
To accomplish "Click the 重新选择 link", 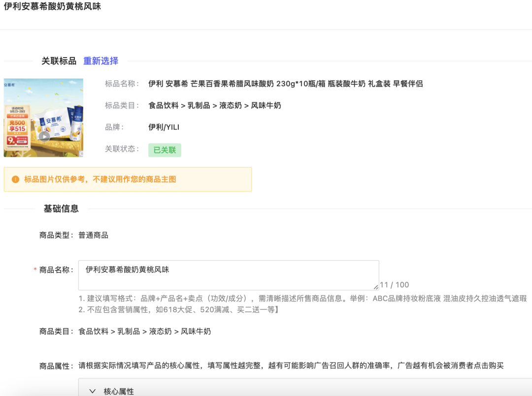I will (101, 61).
